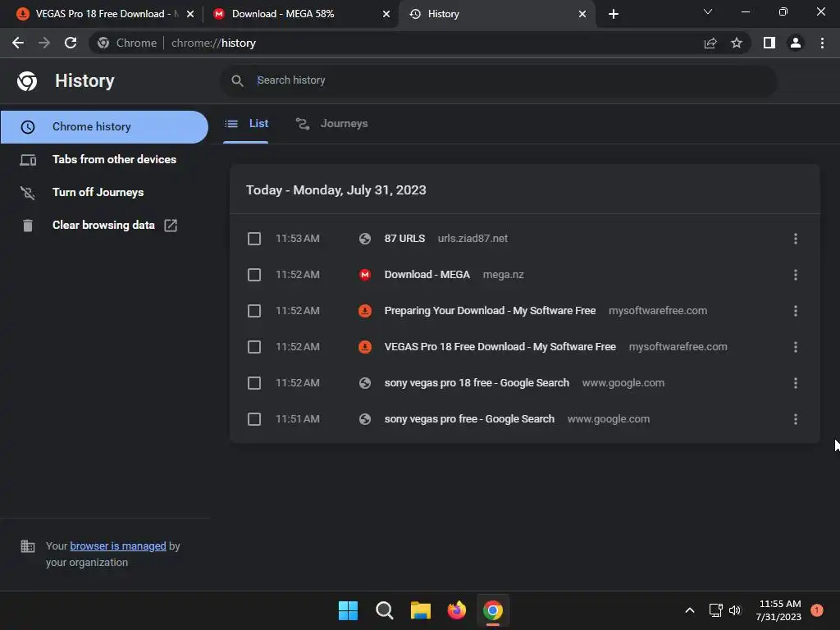Open Windows taskbar Search
The width and height of the screenshot is (840, 630).
click(384, 610)
